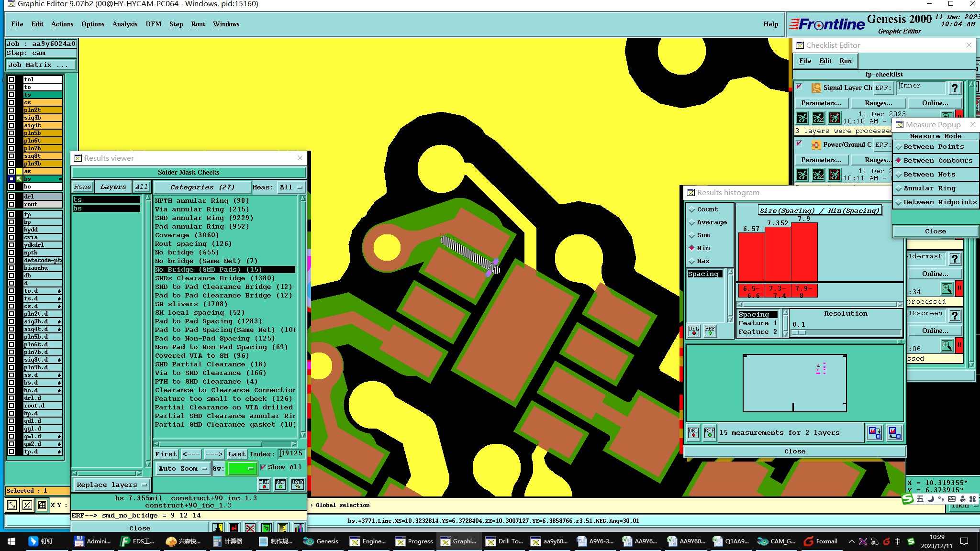This screenshot has width=980, height=551.
Task: Click the rightmost histogram transfer icon
Action: [x=894, y=433]
